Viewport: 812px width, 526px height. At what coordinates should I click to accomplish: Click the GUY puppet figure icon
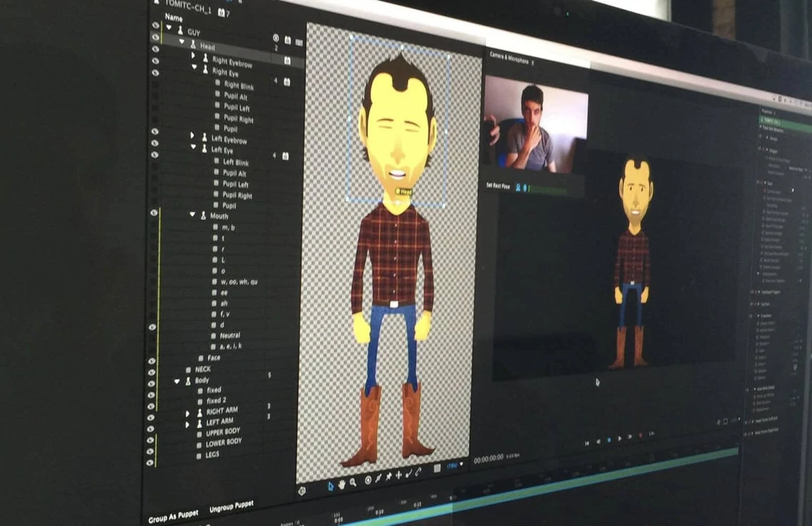[180, 31]
